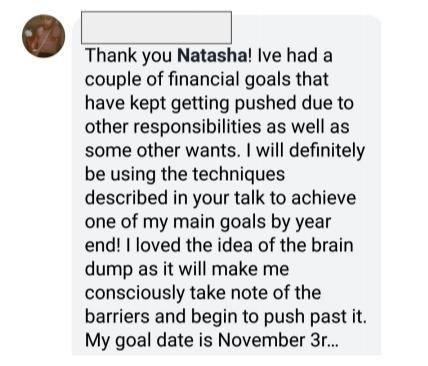Click the word 'definitely' in the comment

(327, 151)
